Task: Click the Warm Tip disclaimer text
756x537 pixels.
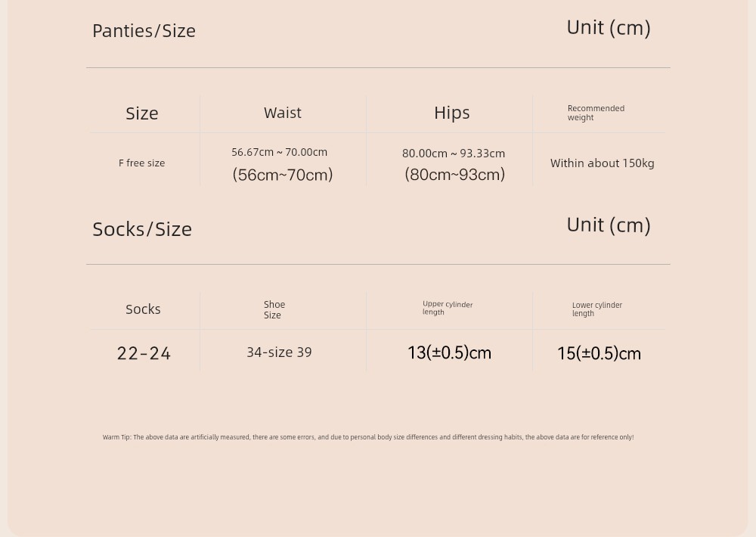Action: pyautogui.click(x=368, y=437)
